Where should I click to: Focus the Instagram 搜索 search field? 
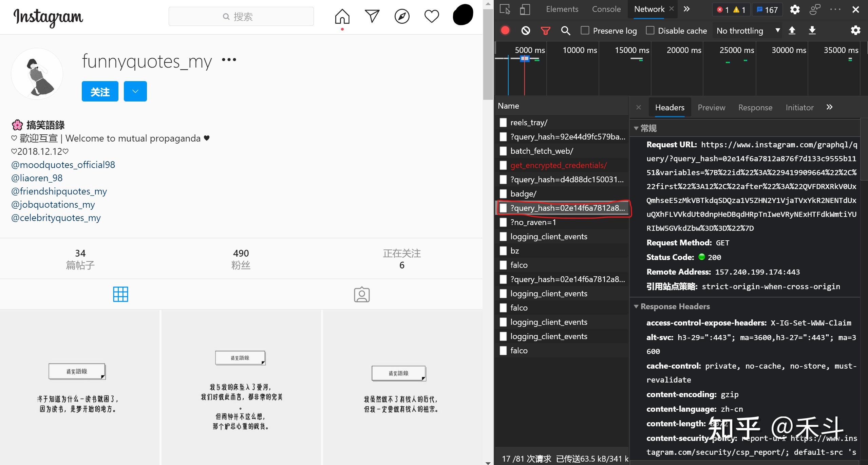pos(241,16)
